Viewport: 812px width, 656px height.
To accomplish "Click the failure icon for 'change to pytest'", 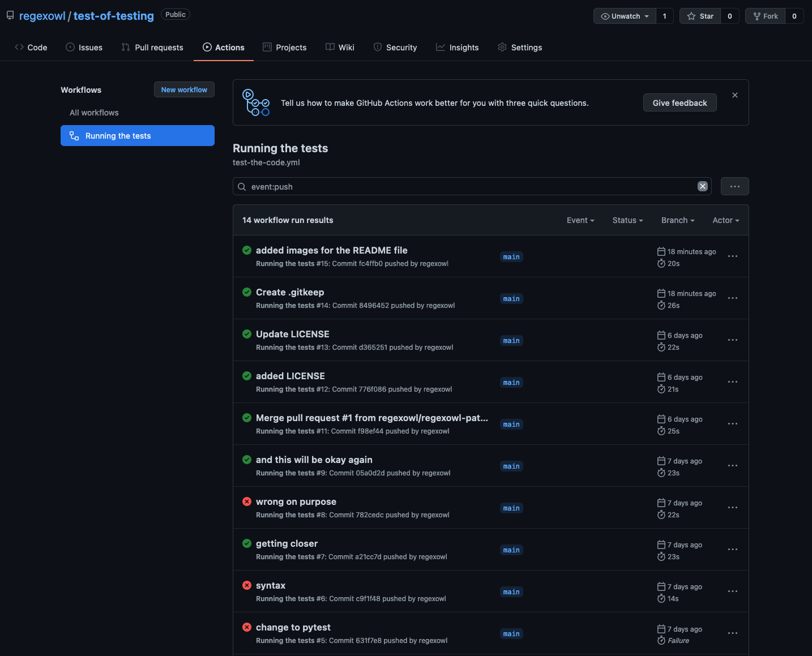I will point(247,627).
